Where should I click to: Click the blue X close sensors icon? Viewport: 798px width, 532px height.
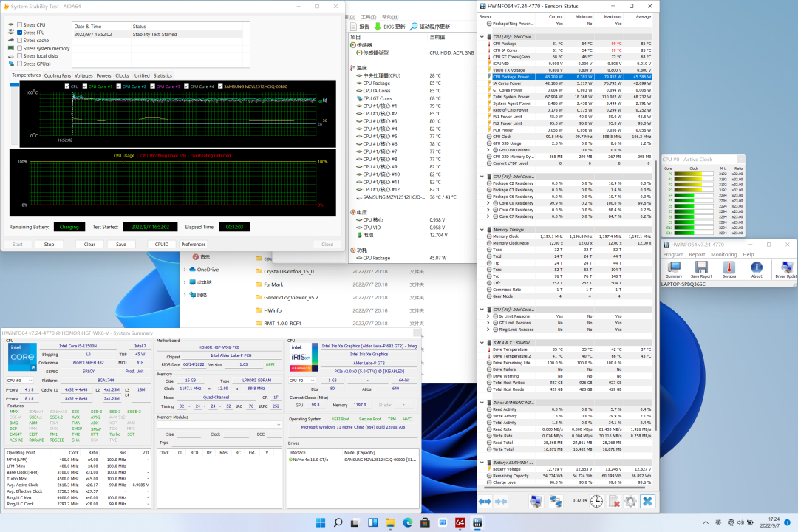pyautogui.click(x=647, y=502)
